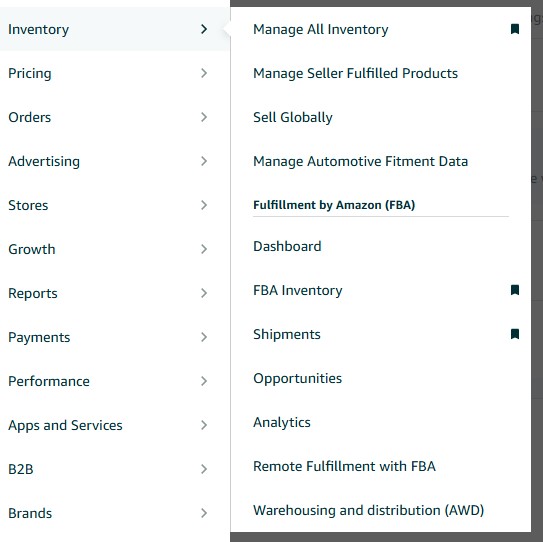The height and width of the screenshot is (542, 543).
Task: Click the chevron icon next to Growth
Action: point(204,249)
